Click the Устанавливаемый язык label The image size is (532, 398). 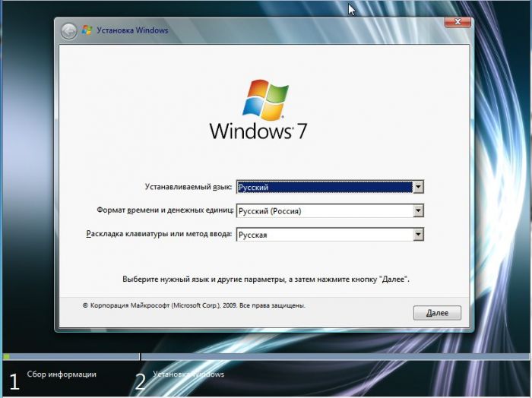point(188,187)
